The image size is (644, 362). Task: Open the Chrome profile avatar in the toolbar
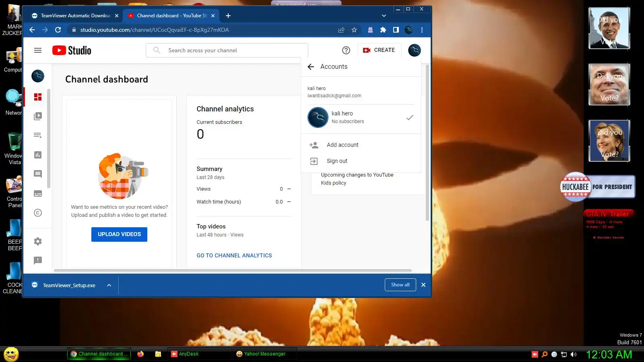tap(409, 30)
